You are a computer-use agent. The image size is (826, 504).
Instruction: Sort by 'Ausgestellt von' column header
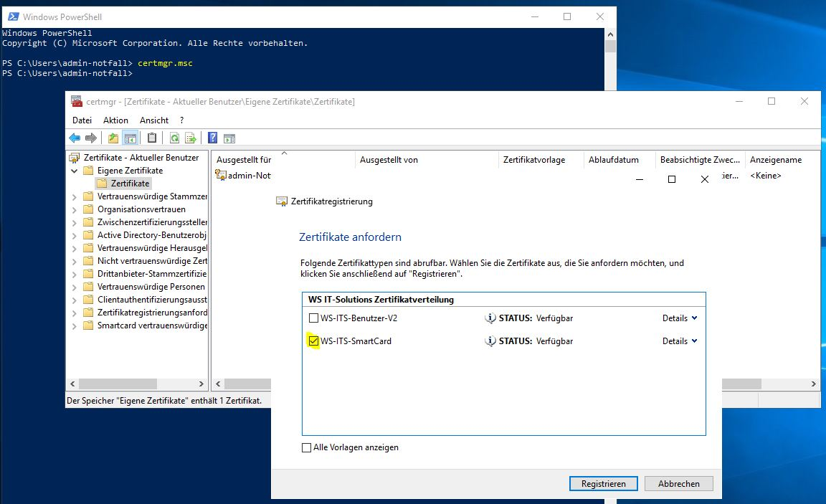pyautogui.click(x=427, y=160)
